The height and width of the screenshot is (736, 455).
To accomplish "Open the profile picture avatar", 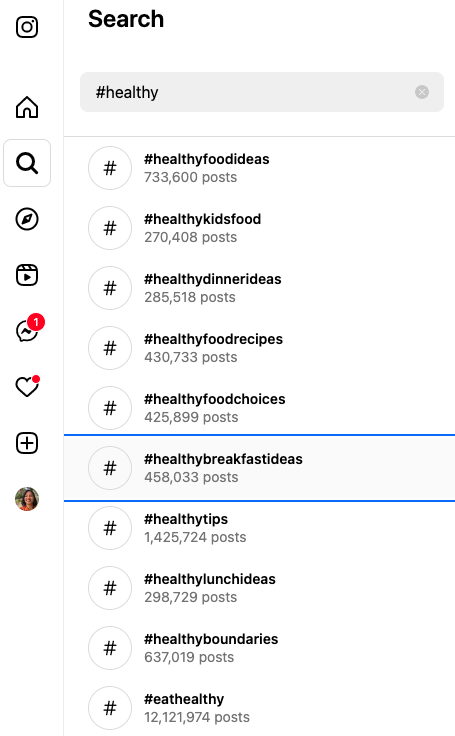I will click(x=27, y=499).
